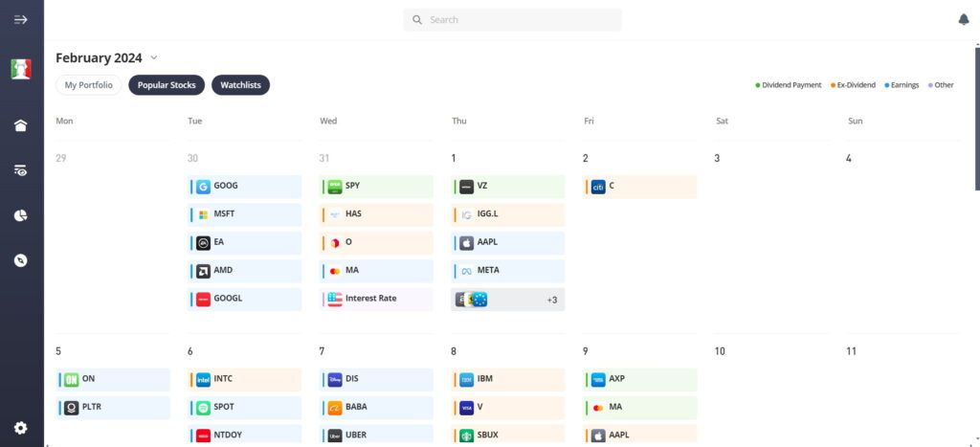Image resolution: width=980 pixels, height=447 pixels.
Task: Click the META logo icon
Action: point(467,271)
